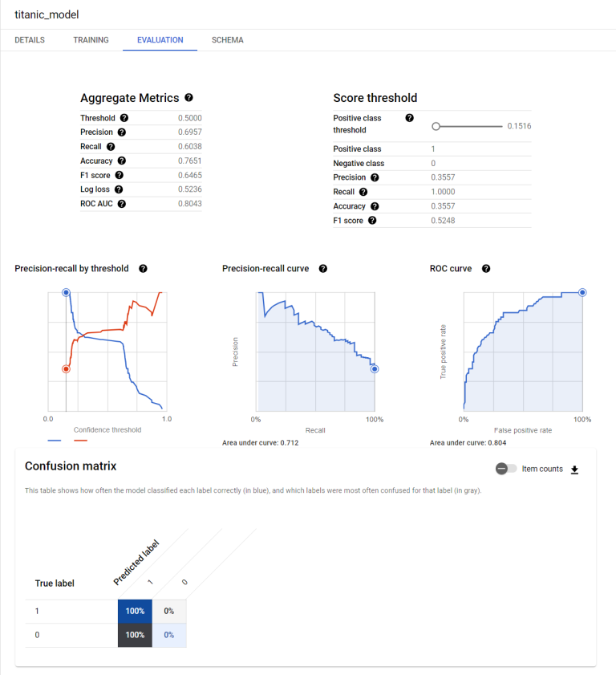
Task: Open help for the Threshold metric
Action: tap(123, 117)
